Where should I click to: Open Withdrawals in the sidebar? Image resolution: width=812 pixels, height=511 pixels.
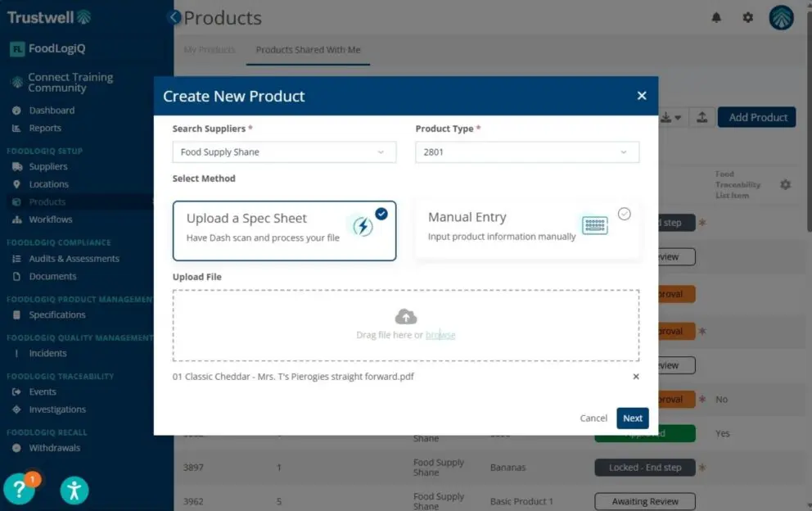(x=54, y=448)
